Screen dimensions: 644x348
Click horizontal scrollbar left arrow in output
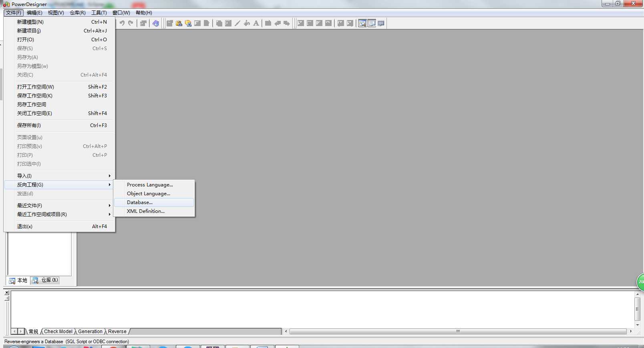click(x=286, y=332)
